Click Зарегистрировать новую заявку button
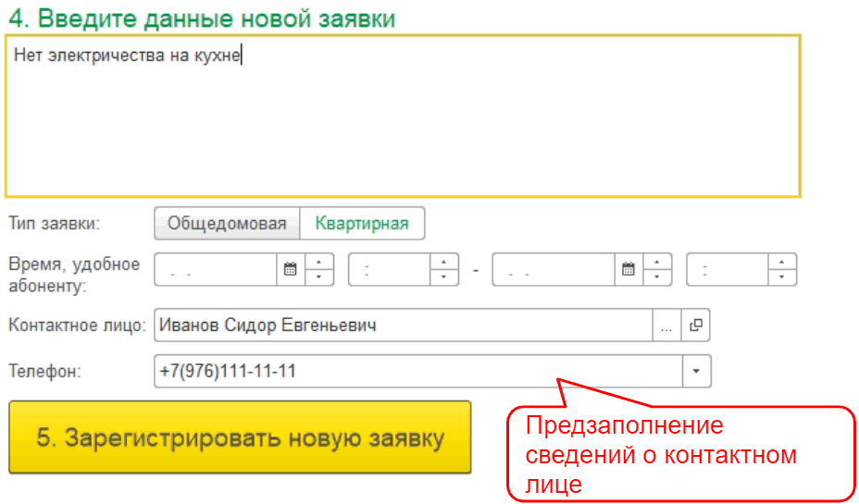The height and width of the screenshot is (504, 859). click(240, 437)
